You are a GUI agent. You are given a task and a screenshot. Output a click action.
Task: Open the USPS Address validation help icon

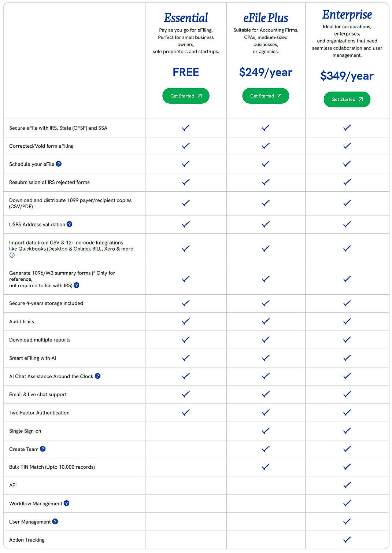70,224
